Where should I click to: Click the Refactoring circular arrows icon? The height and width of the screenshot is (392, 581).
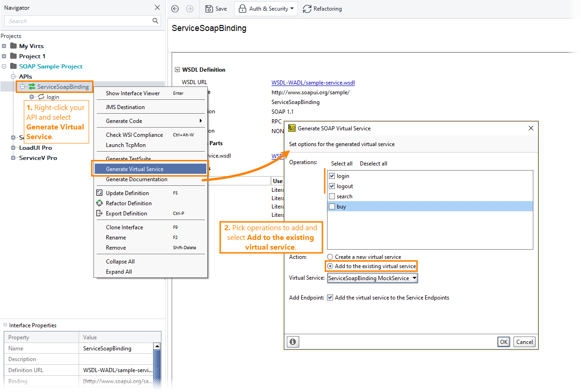tap(307, 9)
